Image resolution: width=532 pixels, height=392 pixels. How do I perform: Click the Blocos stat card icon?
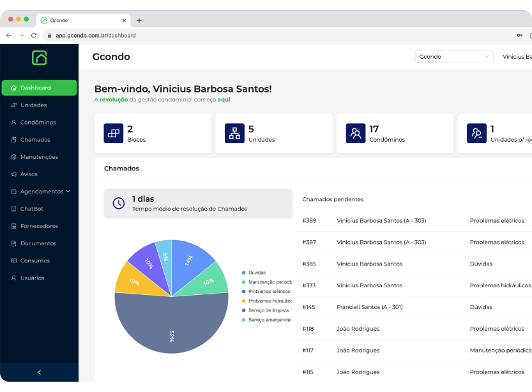(x=113, y=133)
